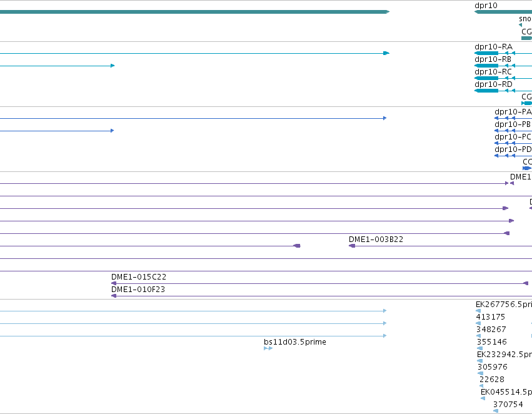
Task: Click the dpr10-RA transcript label
Action: tap(493, 47)
